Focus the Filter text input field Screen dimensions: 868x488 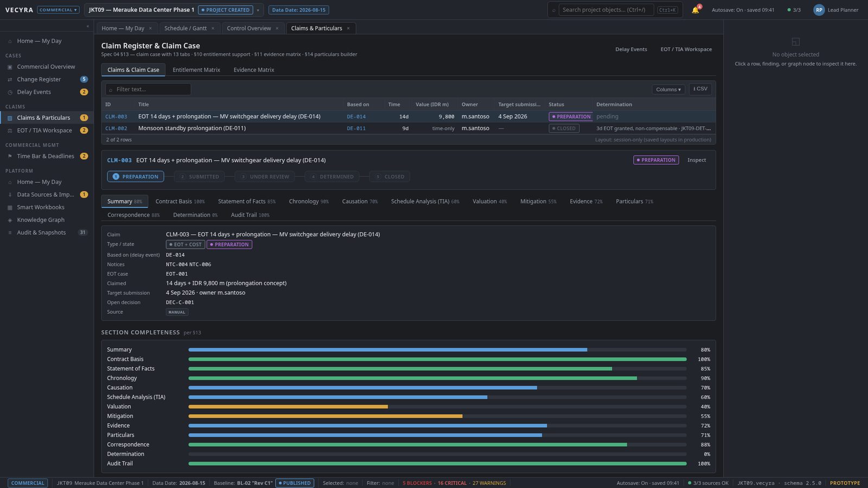pos(148,89)
